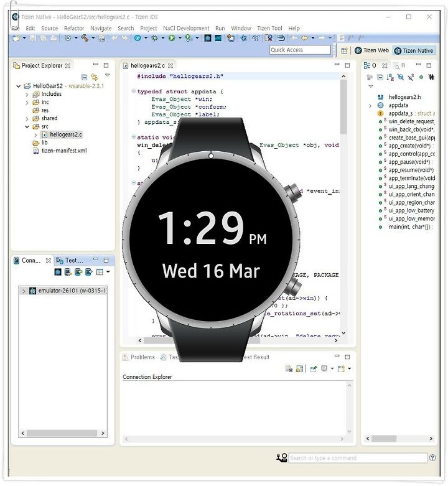Click the Outline view horizontal scrollbar thumb
The image size is (448, 486).
(384, 439)
